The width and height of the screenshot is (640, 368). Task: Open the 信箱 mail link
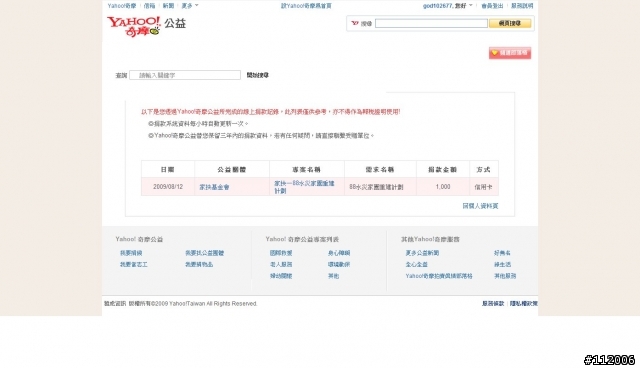point(149,6)
